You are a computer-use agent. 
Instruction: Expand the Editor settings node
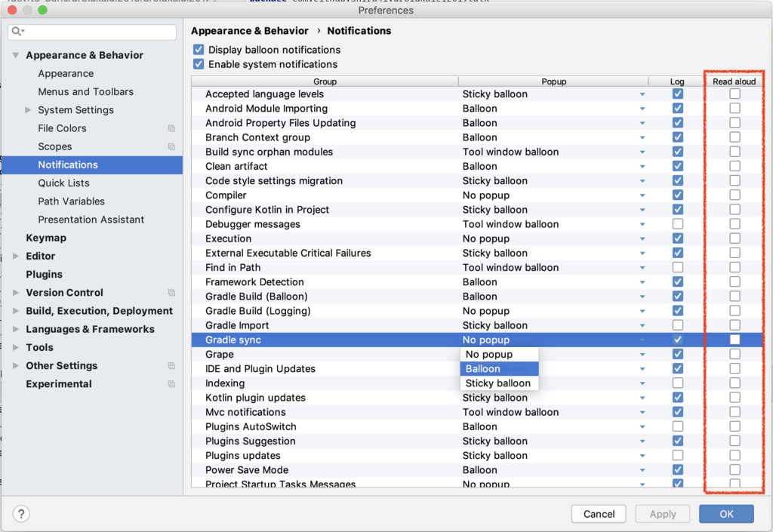(x=16, y=256)
